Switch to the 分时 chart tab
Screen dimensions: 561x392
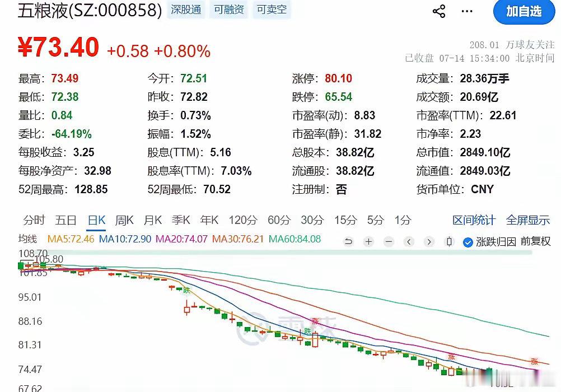click(34, 220)
